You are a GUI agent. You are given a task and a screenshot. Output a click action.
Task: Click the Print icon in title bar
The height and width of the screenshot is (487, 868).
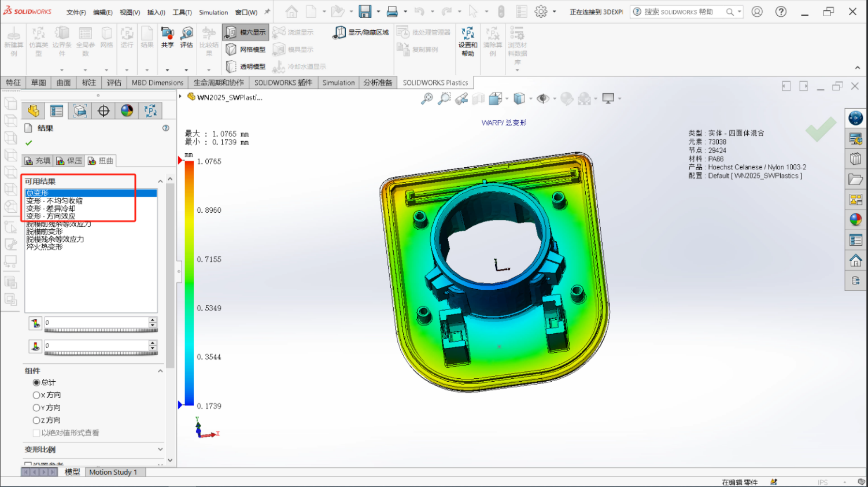pyautogui.click(x=392, y=12)
